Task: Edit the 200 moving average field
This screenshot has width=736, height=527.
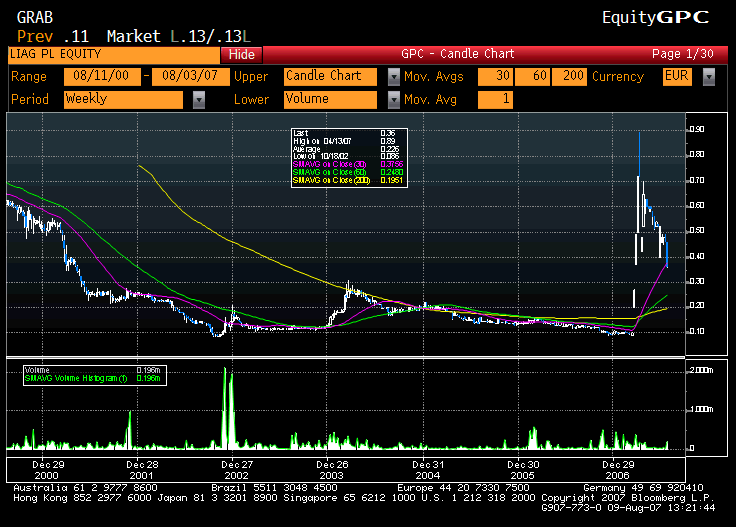Action: click(x=569, y=76)
